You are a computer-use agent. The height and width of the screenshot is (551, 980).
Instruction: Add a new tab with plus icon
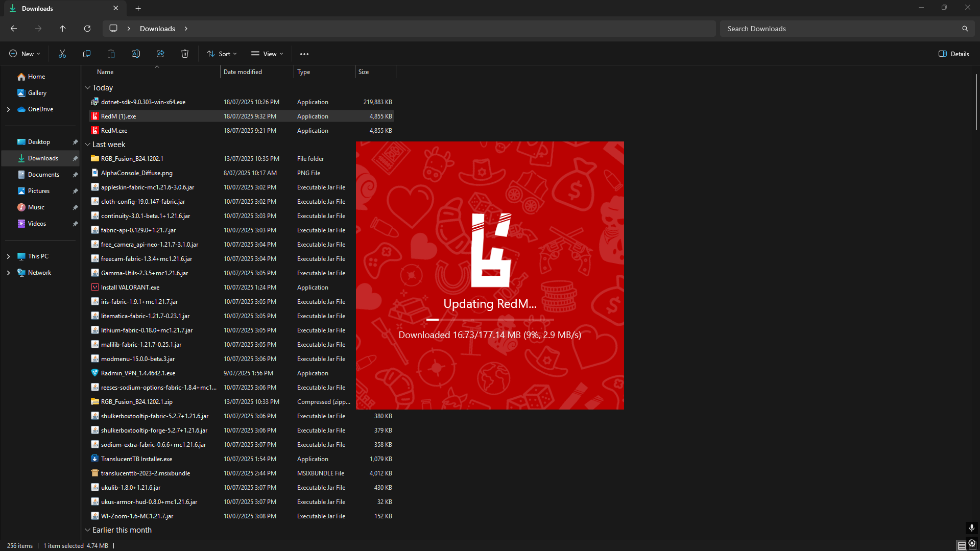point(138,8)
